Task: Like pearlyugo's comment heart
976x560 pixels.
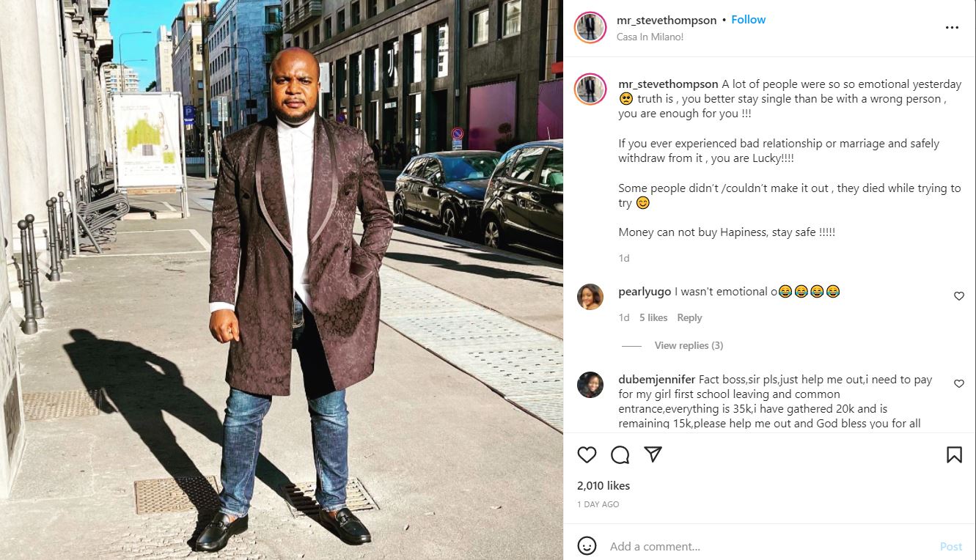Action: click(959, 296)
